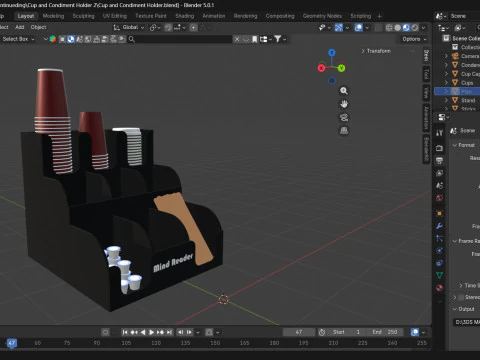The width and height of the screenshot is (480, 360).
Task: Open the Render properties tab icon
Action: coord(439,148)
